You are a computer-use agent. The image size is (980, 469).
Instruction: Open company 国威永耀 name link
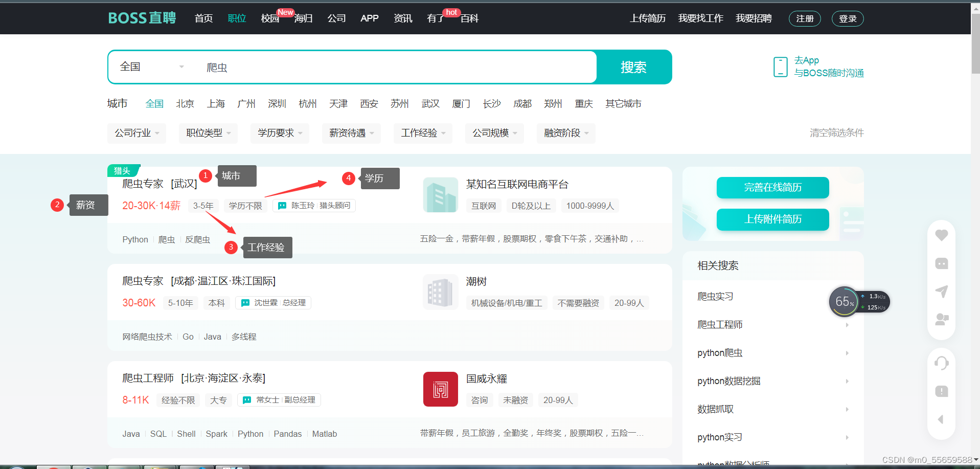coord(487,378)
